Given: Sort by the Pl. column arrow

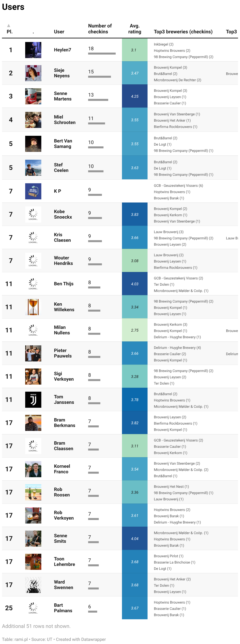Looking at the screenshot, I should [x=9, y=26].
